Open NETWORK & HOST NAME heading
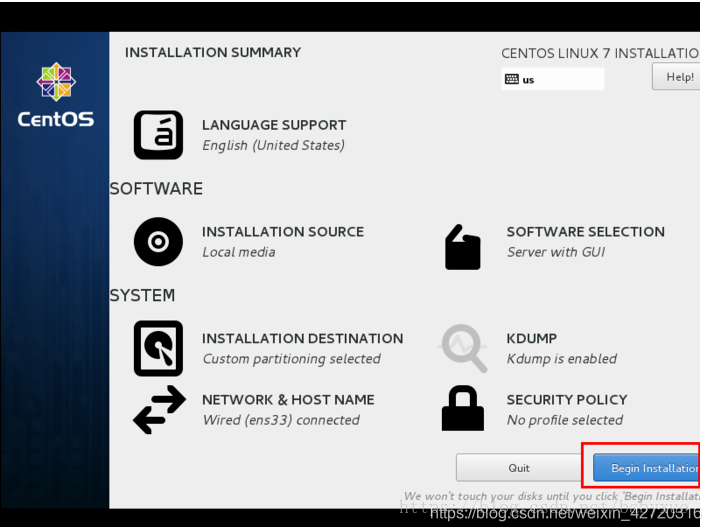Screen dimensions: 712x532 pos(288,399)
